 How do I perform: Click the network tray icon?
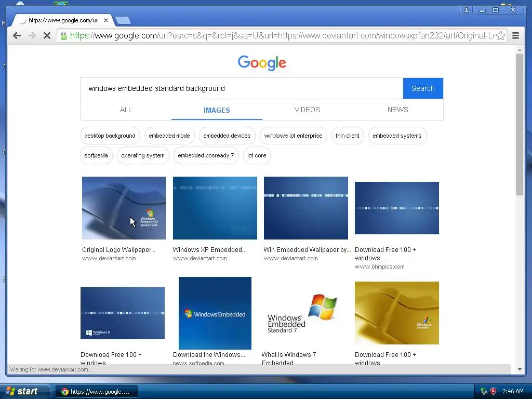click(x=484, y=391)
